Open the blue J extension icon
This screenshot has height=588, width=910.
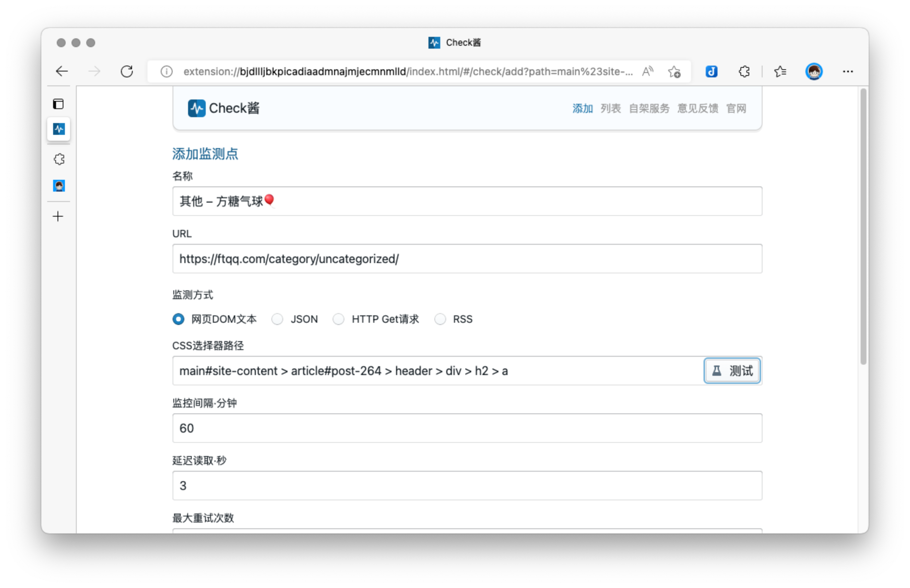pyautogui.click(x=711, y=71)
